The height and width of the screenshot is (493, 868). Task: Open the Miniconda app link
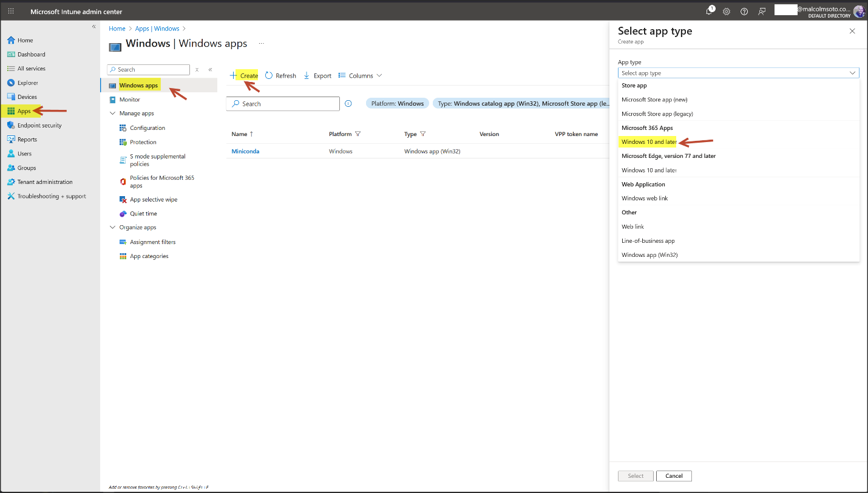[245, 151]
